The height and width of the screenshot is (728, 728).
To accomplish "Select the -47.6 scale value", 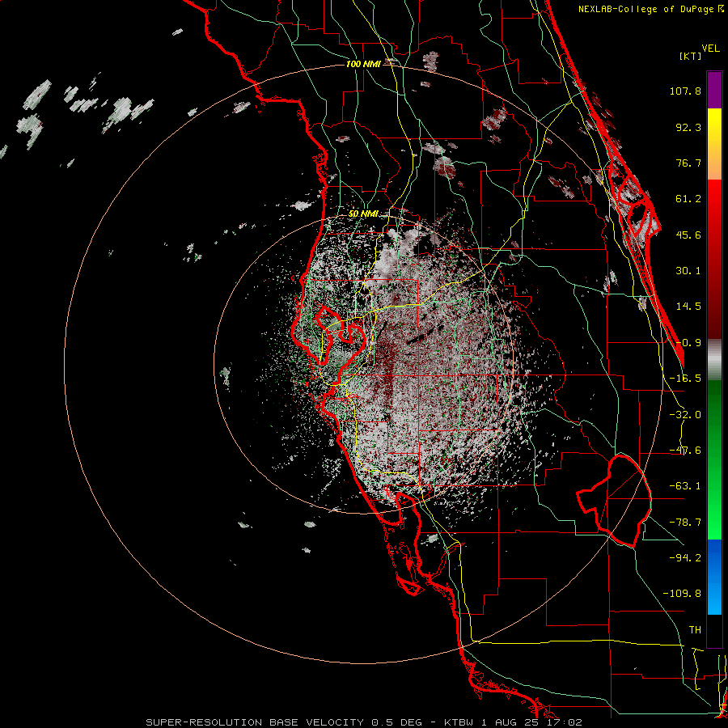I will pos(685,451).
